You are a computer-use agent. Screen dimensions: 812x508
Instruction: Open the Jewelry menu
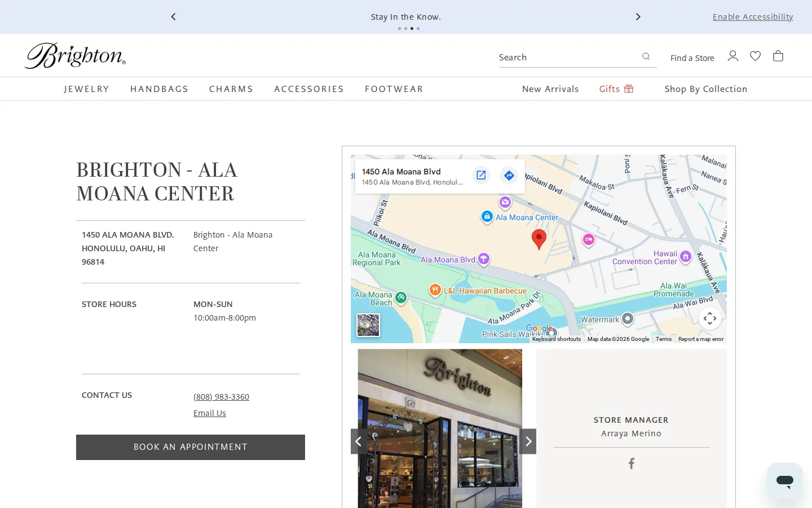[87, 89]
